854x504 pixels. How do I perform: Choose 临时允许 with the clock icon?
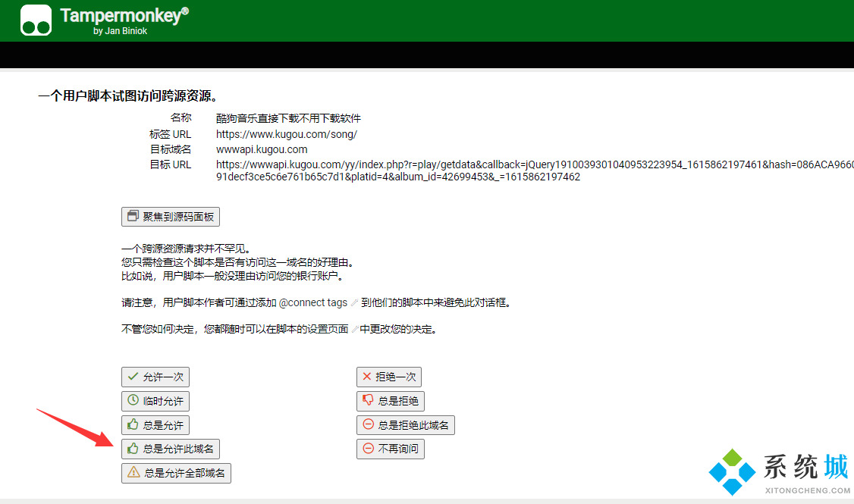[x=155, y=401]
